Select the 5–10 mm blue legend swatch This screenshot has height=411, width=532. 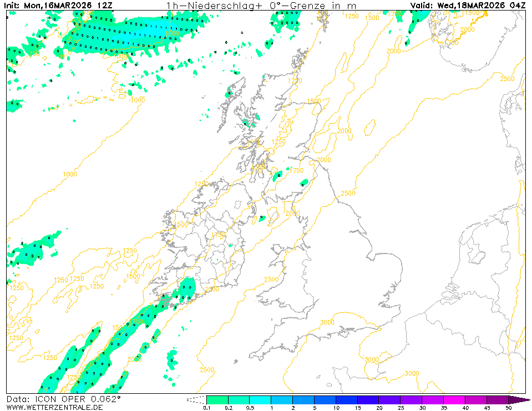pos(325,399)
